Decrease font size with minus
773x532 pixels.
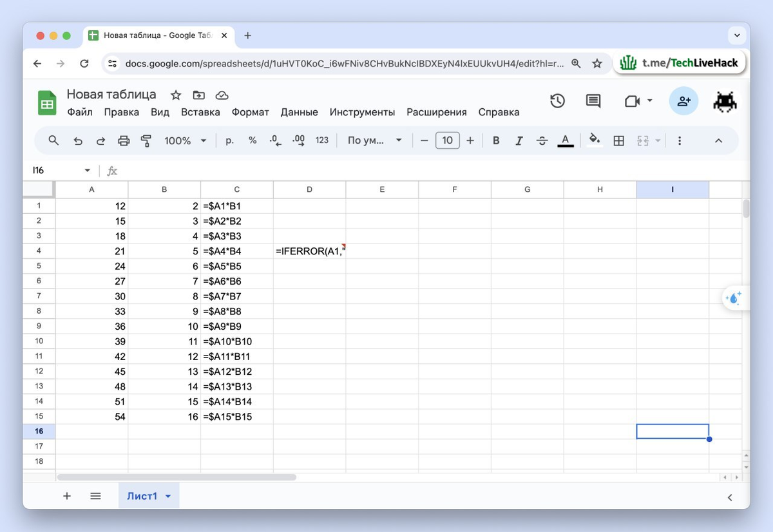pos(424,140)
